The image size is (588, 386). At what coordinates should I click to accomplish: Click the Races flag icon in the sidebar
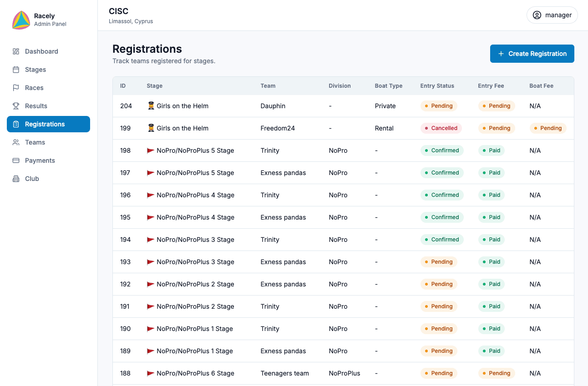16,88
